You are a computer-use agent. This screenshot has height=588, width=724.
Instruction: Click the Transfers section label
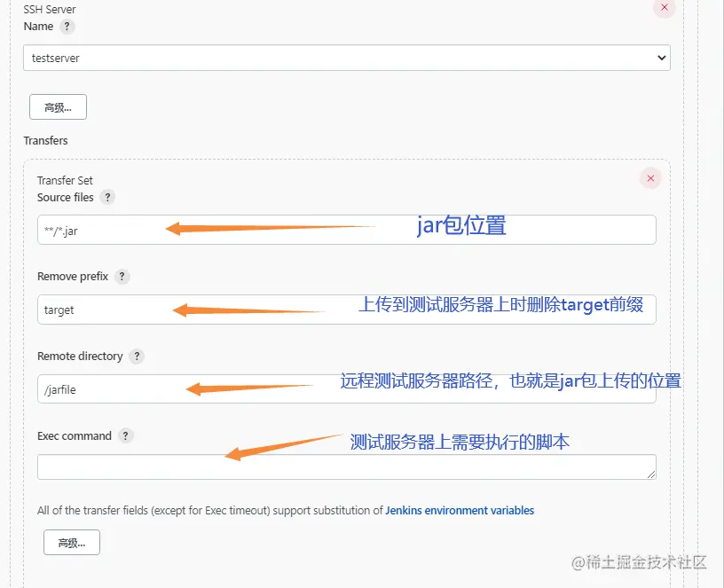click(46, 141)
